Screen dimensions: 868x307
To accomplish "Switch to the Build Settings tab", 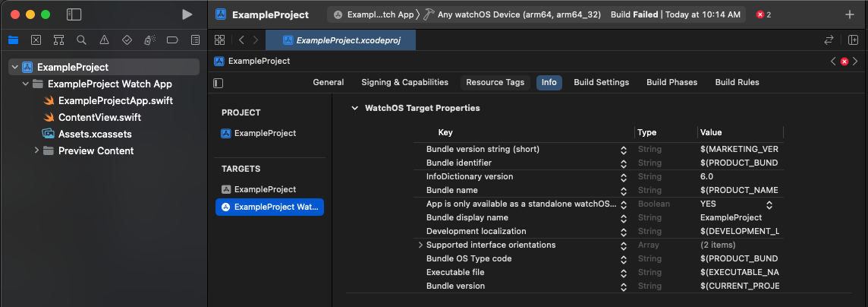I will pos(601,82).
